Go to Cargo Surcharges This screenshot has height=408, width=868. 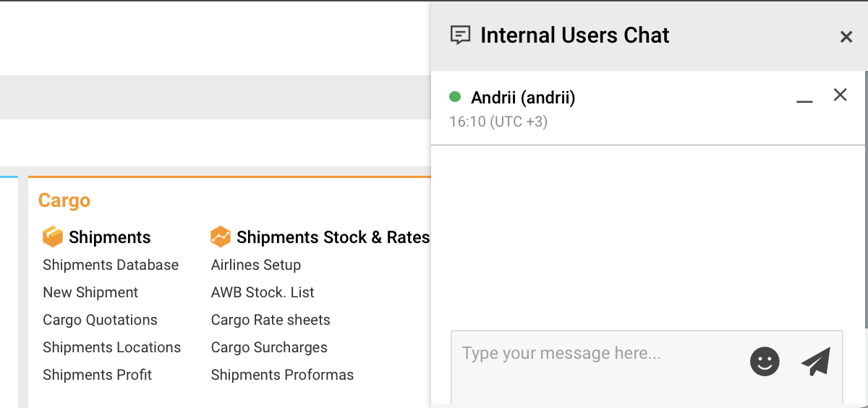pos(269,347)
